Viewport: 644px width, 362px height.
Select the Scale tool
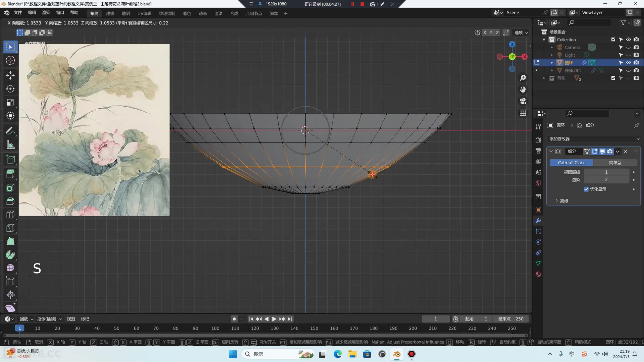click(x=10, y=102)
